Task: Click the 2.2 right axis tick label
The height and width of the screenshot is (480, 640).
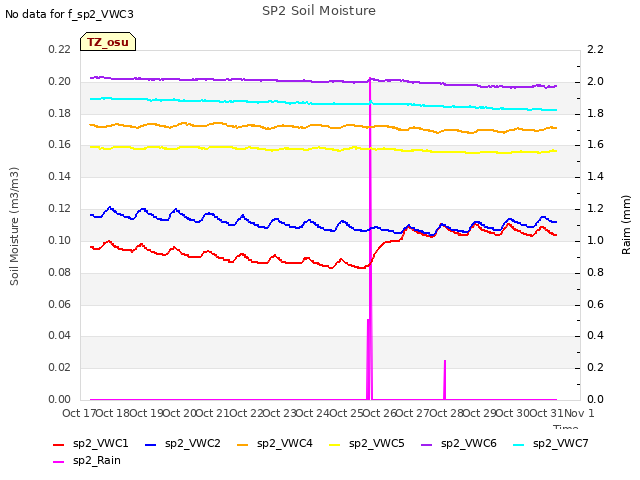Action: [x=595, y=50]
